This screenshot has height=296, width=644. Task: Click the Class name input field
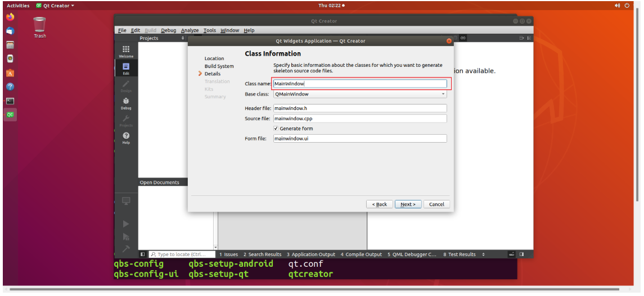tap(360, 84)
